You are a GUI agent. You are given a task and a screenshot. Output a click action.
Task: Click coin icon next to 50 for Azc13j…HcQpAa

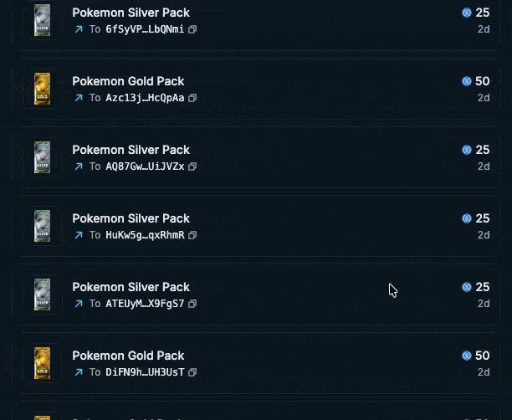point(467,81)
